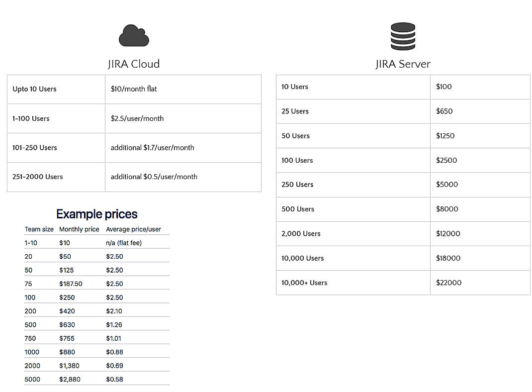Click the Team size column header
The width and height of the screenshot is (532, 392).
[x=39, y=229]
